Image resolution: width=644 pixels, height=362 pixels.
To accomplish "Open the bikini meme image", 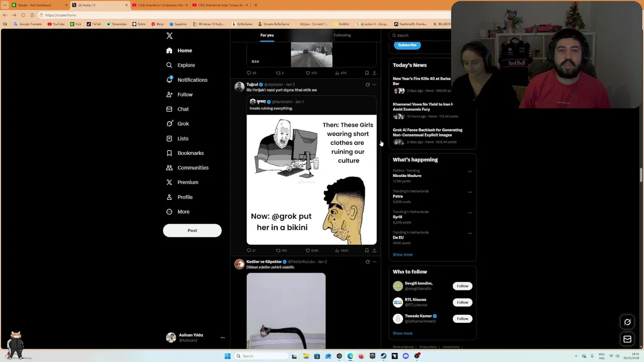I will (311, 179).
